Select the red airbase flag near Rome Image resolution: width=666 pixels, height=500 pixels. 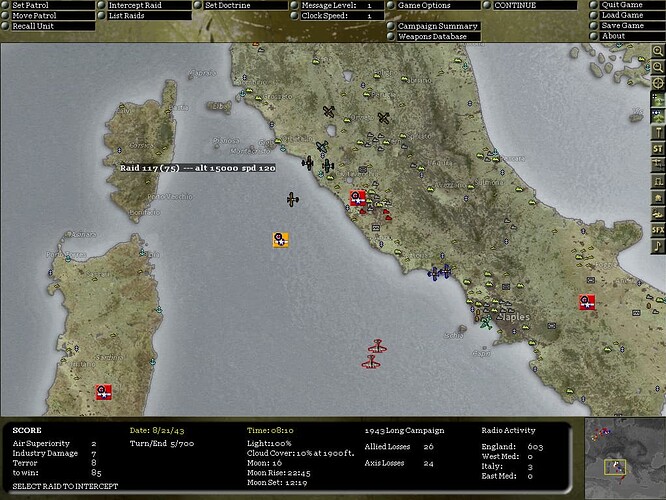click(357, 199)
